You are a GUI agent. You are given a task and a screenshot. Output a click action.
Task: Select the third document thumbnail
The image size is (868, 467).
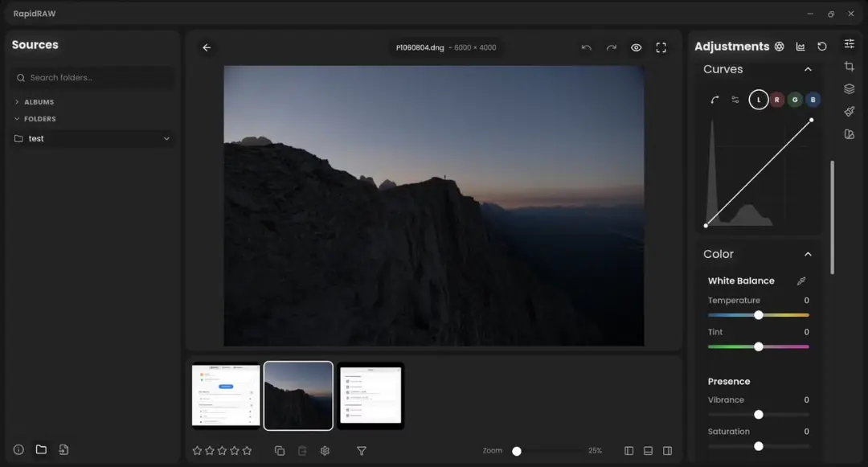371,395
